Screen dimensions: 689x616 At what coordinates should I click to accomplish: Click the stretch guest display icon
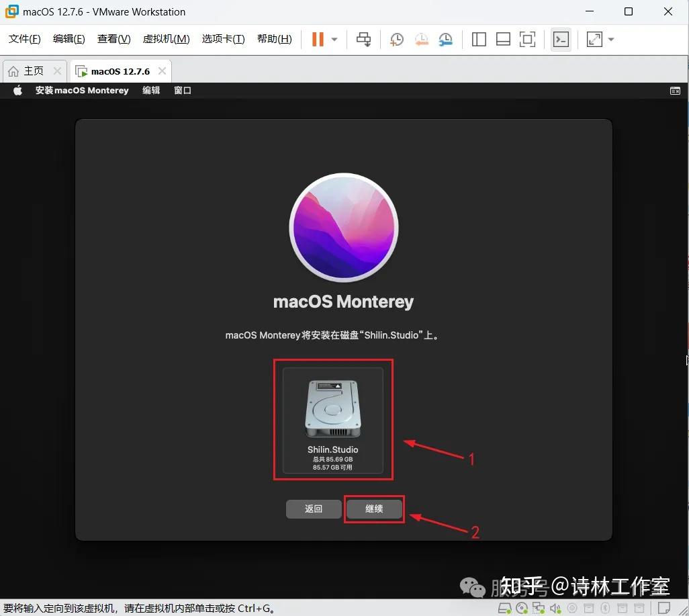coord(594,39)
